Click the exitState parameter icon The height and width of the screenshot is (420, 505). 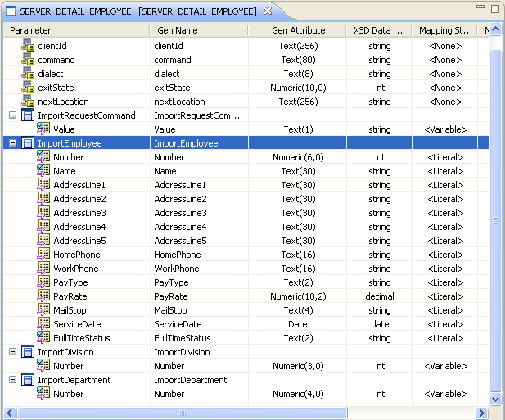click(x=28, y=88)
